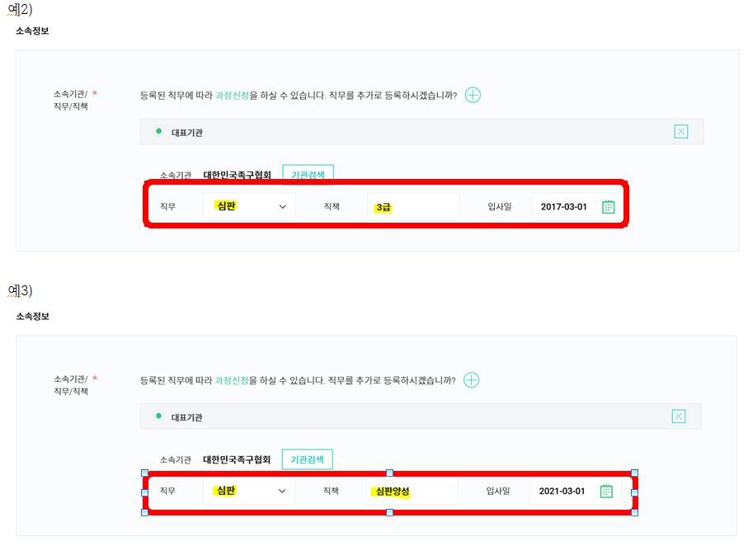The height and width of the screenshot is (560, 753).
Task: Click the 입사일 field showing 2017-03-01
Action: 564,207
